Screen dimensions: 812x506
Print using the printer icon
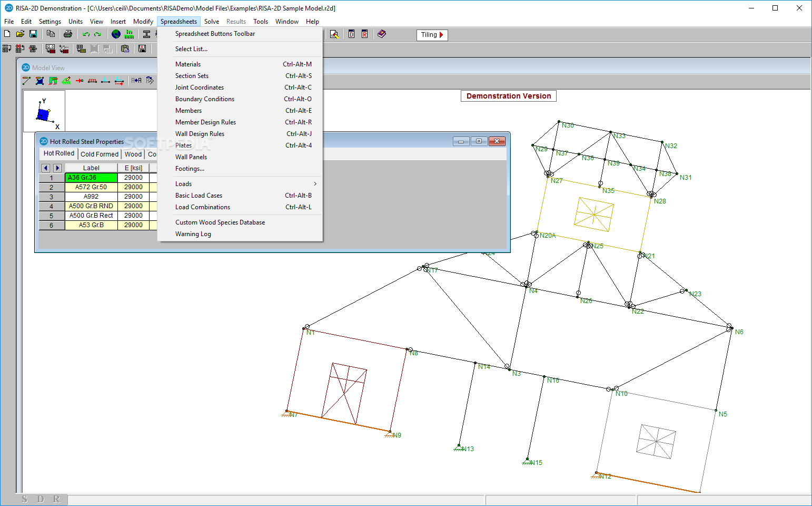(x=68, y=34)
